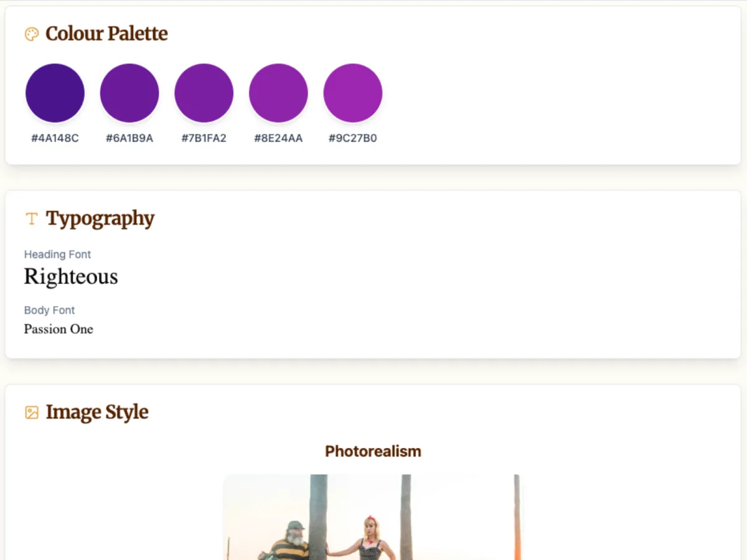Click the #4A148C hex code label
Viewport: 747px width, 560px height.
(55, 138)
